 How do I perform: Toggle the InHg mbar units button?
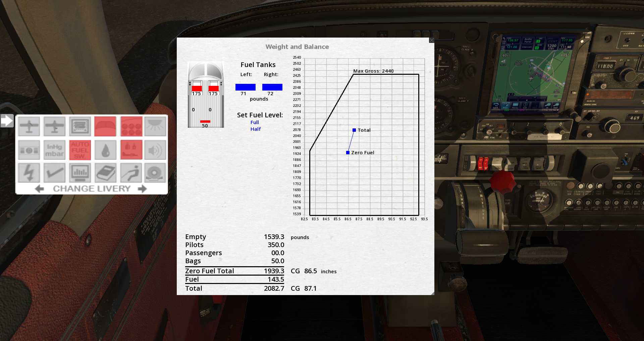coord(54,150)
